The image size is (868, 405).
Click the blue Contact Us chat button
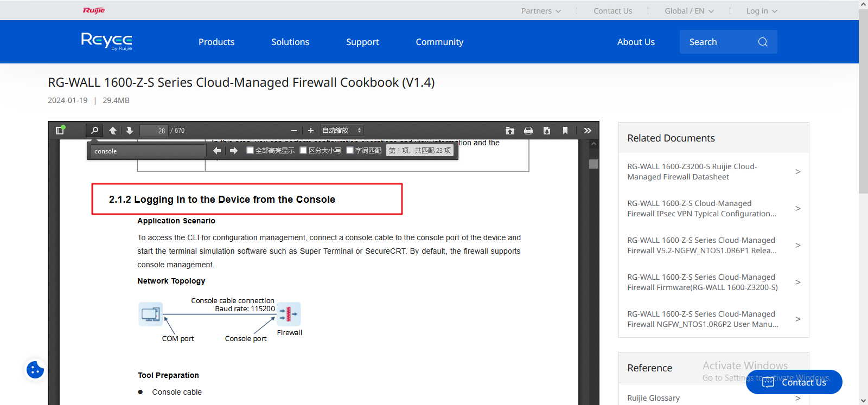(x=794, y=382)
